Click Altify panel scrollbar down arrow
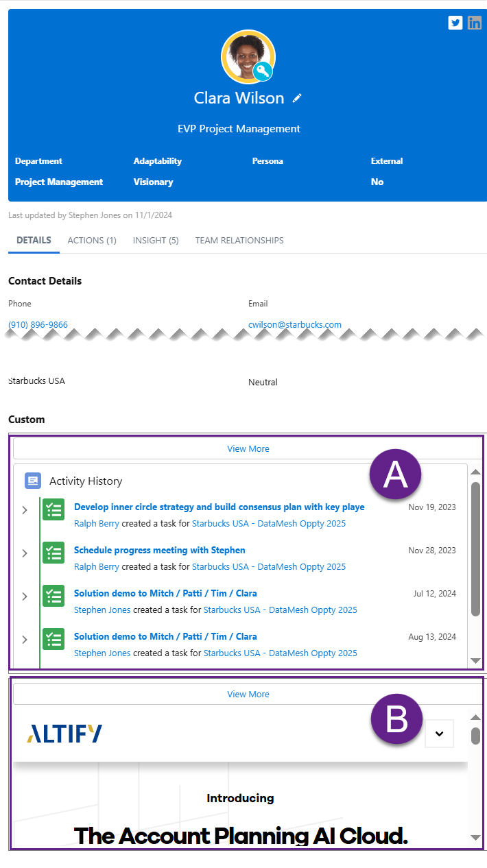This screenshot has height=868, width=487. click(476, 838)
